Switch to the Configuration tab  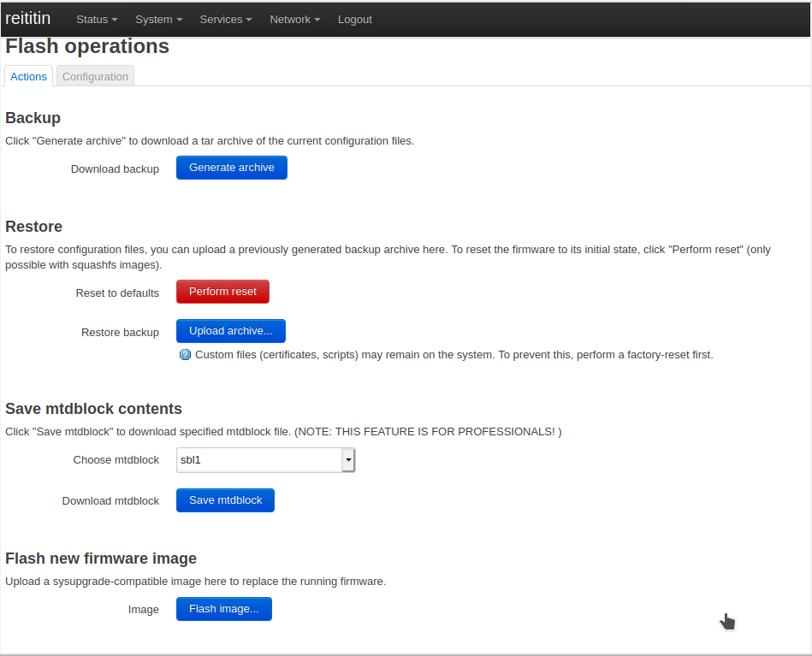[95, 76]
